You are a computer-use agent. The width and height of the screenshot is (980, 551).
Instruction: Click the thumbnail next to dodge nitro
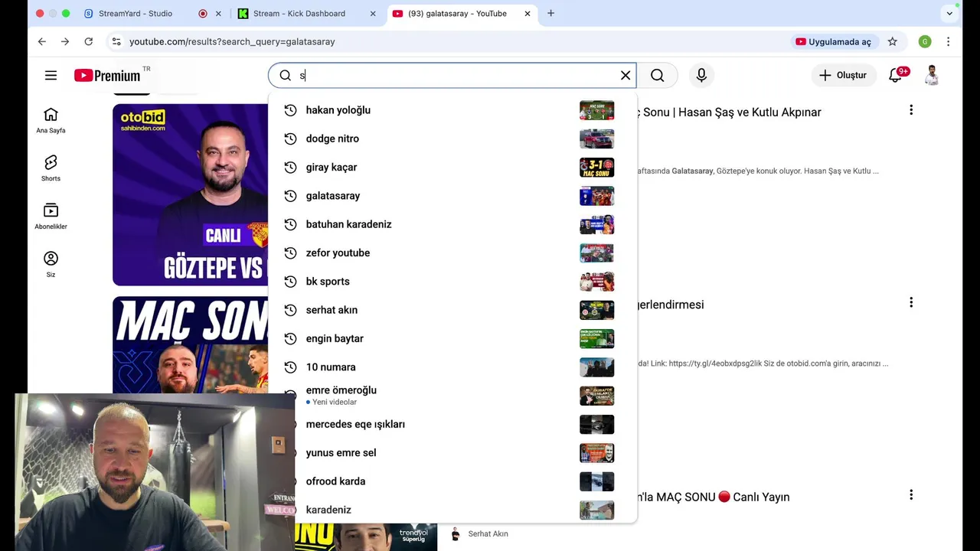tap(596, 139)
